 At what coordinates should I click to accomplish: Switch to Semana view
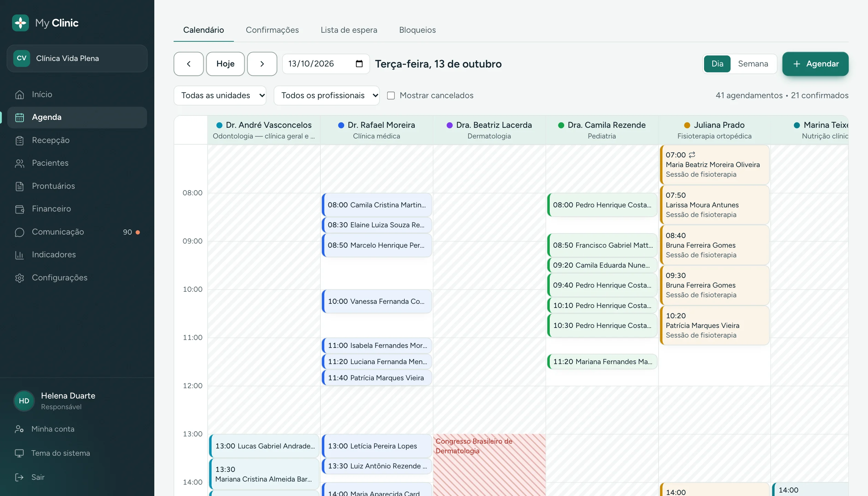point(753,64)
